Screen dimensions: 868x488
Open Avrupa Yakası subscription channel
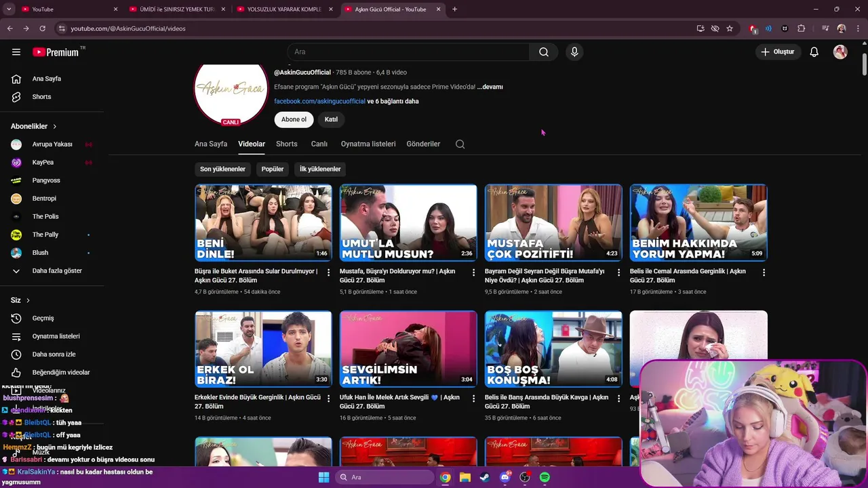point(52,144)
